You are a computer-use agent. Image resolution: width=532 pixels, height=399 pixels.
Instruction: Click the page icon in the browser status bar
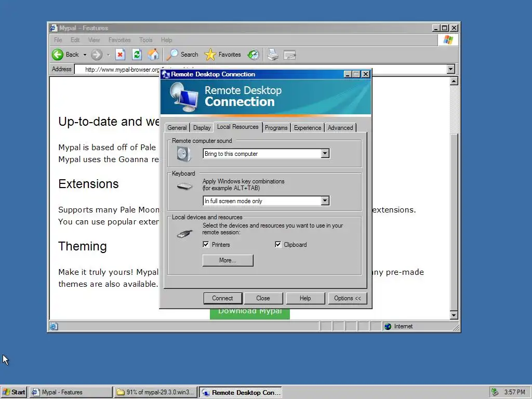54,326
